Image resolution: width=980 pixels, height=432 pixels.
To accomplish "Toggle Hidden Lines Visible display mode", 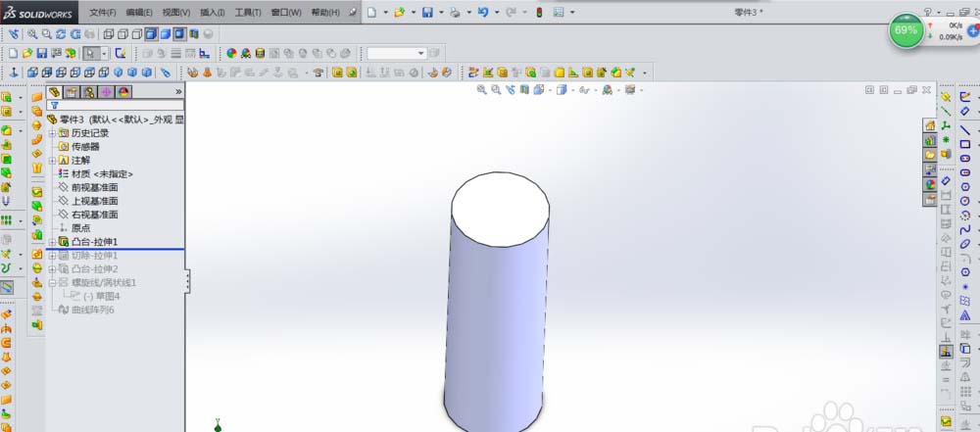I will (122, 33).
